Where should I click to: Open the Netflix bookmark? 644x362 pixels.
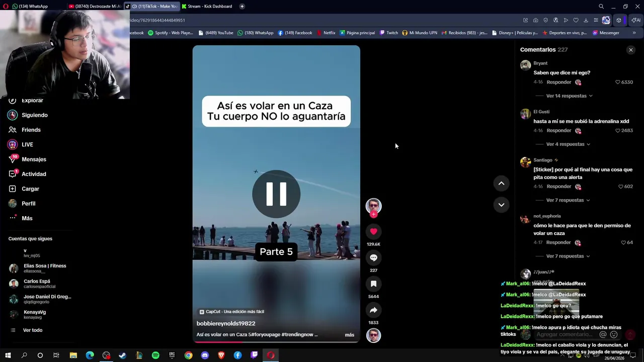[326, 33]
